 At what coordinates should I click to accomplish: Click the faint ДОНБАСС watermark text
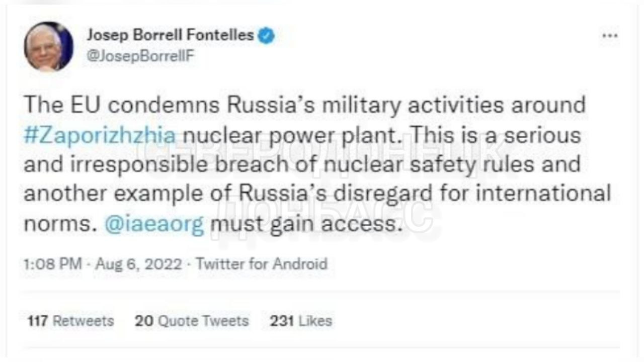[322, 214]
